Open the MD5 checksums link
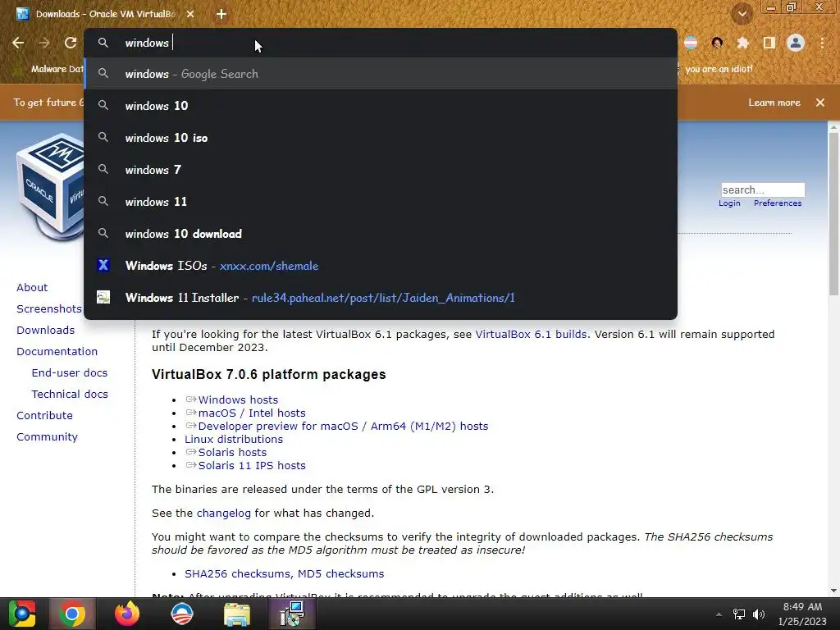 340,573
